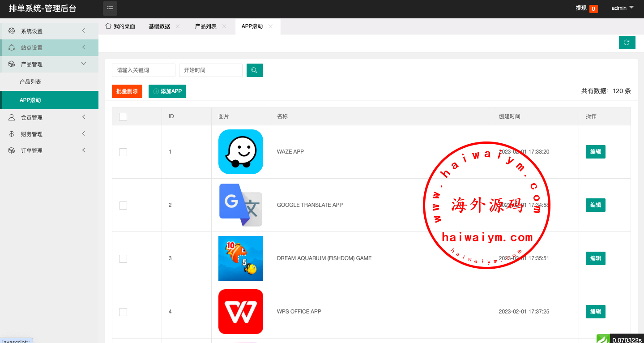Open 产品列表 in the sidebar submenu
The height and width of the screenshot is (343, 644).
point(30,82)
